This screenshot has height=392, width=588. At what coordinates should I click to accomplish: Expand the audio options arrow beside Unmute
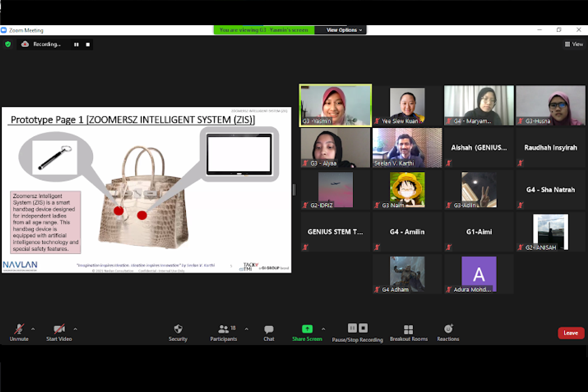click(33, 329)
